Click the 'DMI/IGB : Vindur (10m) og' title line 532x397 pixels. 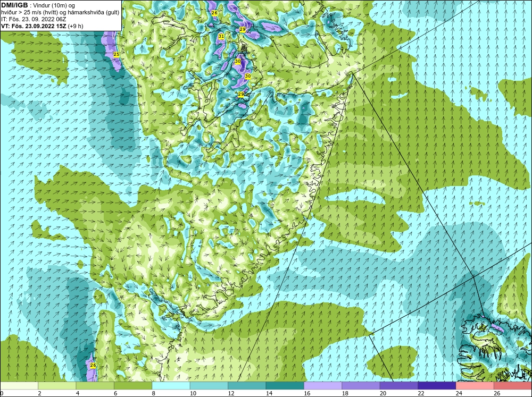[38, 5]
